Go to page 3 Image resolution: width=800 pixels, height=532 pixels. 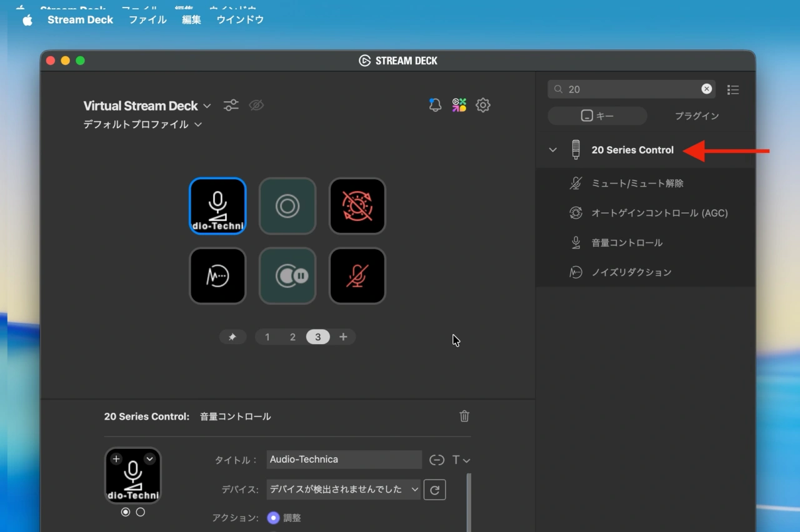[317, 337]
